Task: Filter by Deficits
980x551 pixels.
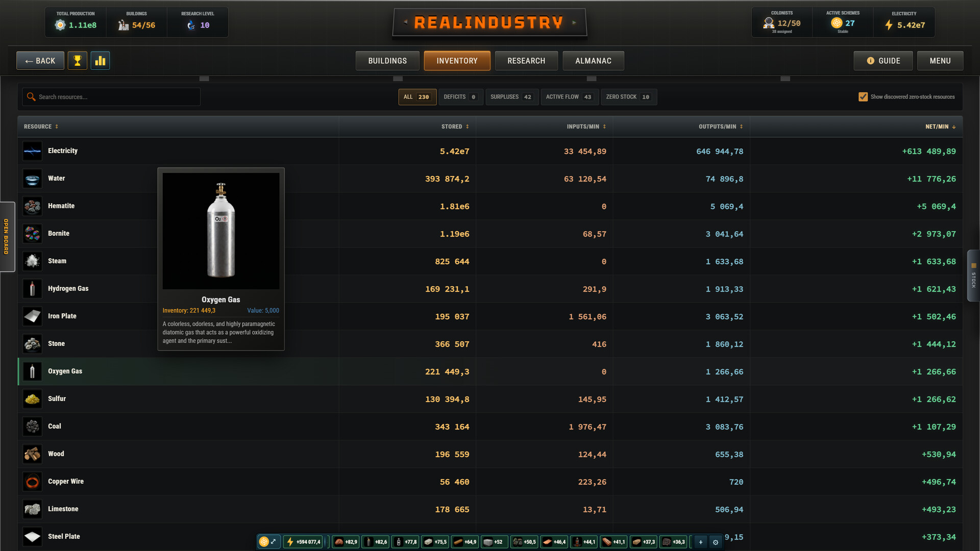Action: (460, 97)
